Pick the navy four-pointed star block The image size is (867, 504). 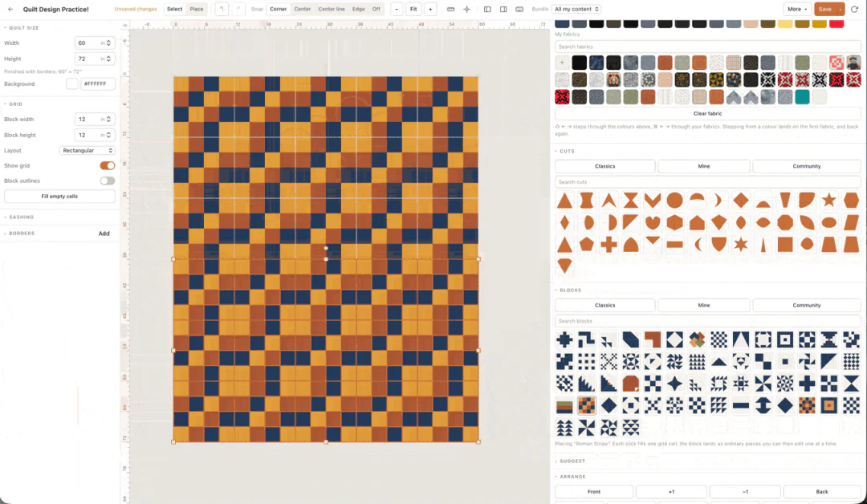(674, 384)
